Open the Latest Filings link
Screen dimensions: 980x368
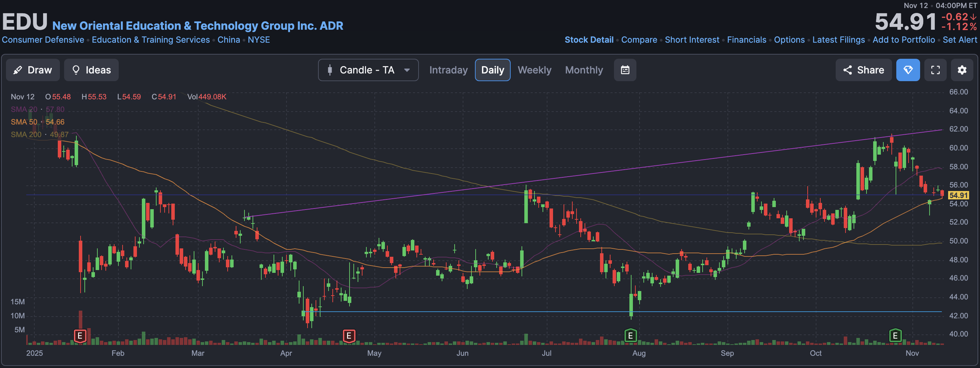click(x=838, y=40)
